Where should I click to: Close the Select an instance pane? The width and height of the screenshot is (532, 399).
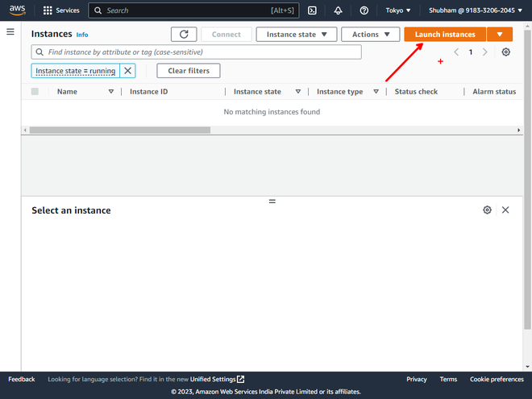click(505, 210)
